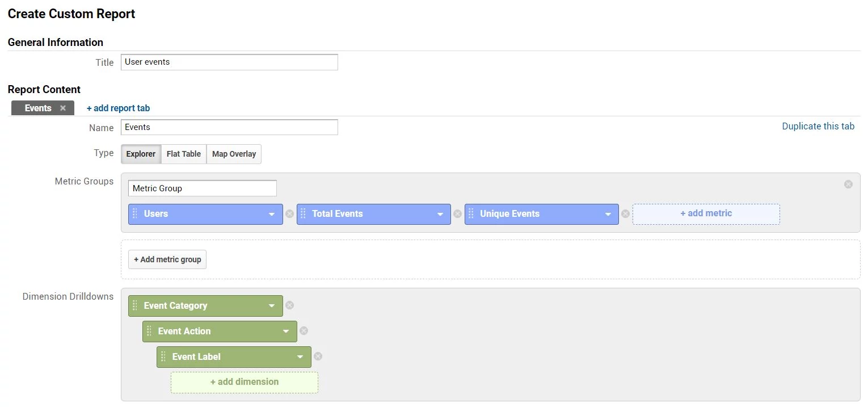This screenshot has width=868, height=407.
Task: Remove the Unique Events metric
Action: tap(625, 214)
